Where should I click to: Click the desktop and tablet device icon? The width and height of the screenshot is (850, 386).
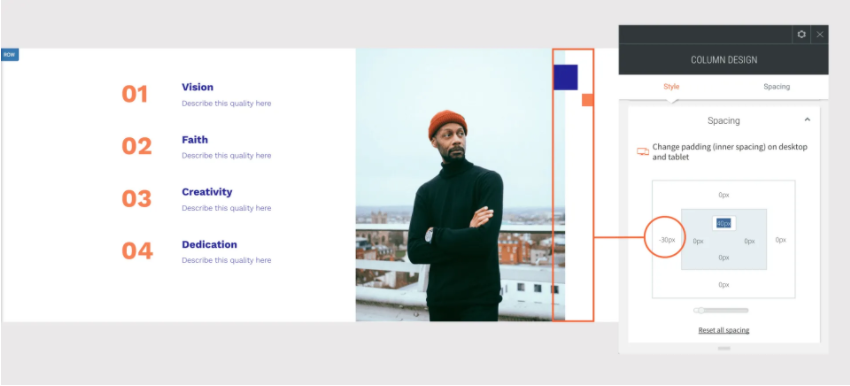pyautogui.click(x=642, y=152)
